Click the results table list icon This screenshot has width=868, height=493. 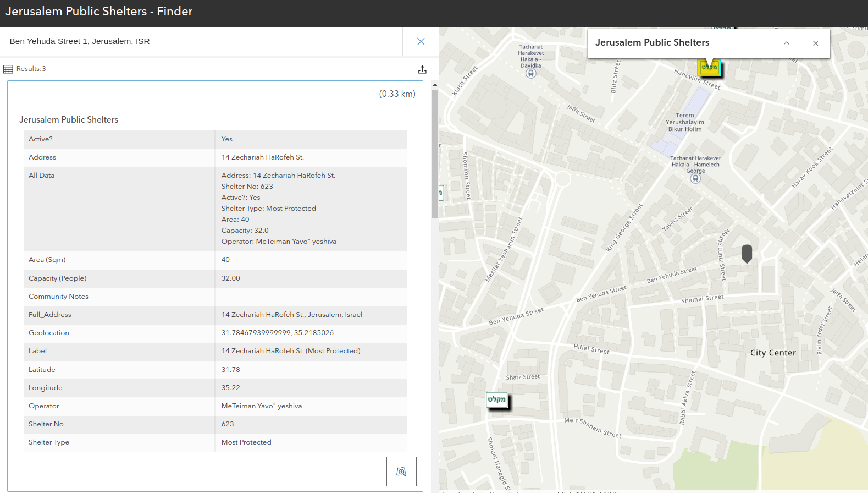[x=8, y=69]
